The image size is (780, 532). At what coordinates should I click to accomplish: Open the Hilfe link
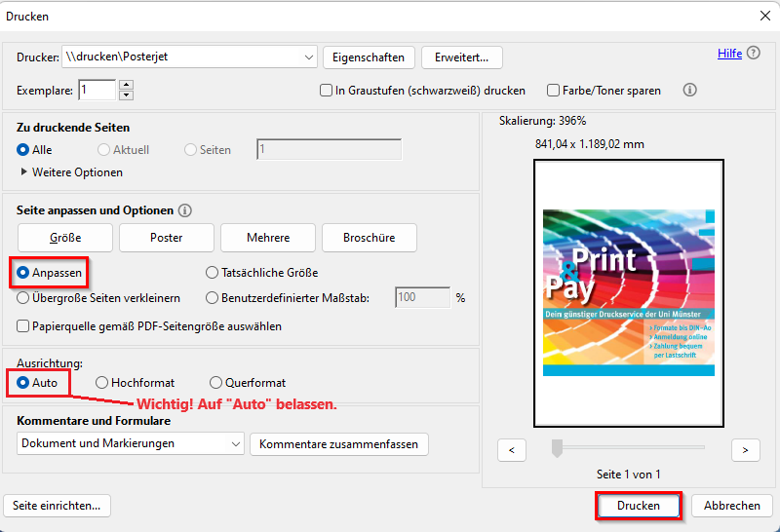(729, 54)
